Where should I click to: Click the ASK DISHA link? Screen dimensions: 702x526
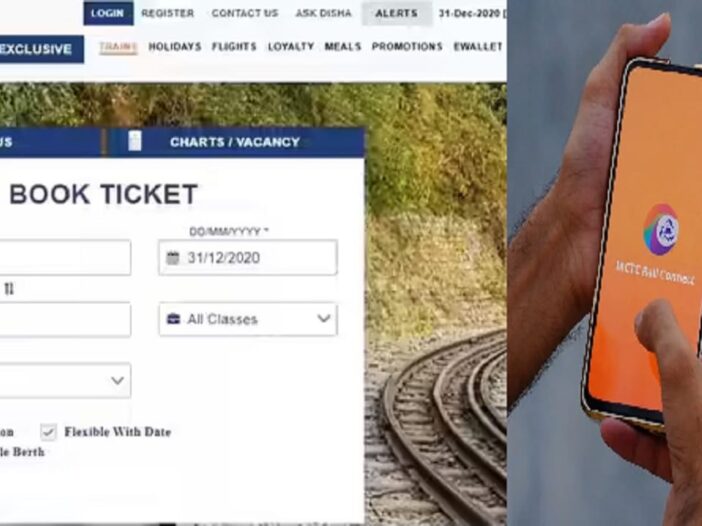(323, 13)
